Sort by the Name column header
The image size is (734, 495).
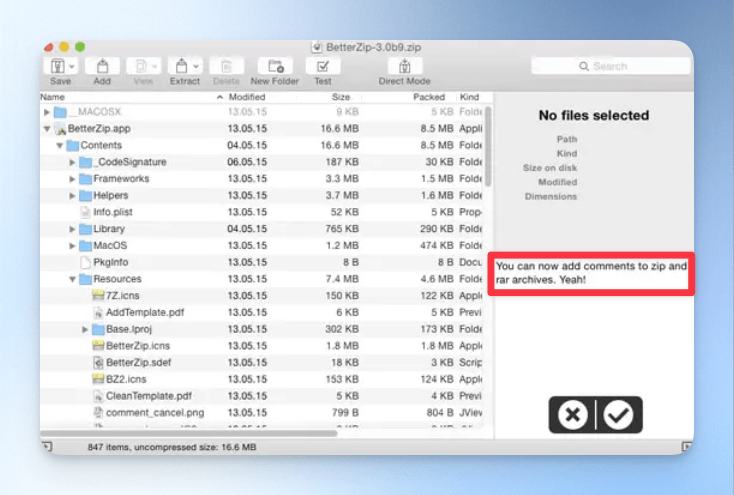tap(52, 97)
